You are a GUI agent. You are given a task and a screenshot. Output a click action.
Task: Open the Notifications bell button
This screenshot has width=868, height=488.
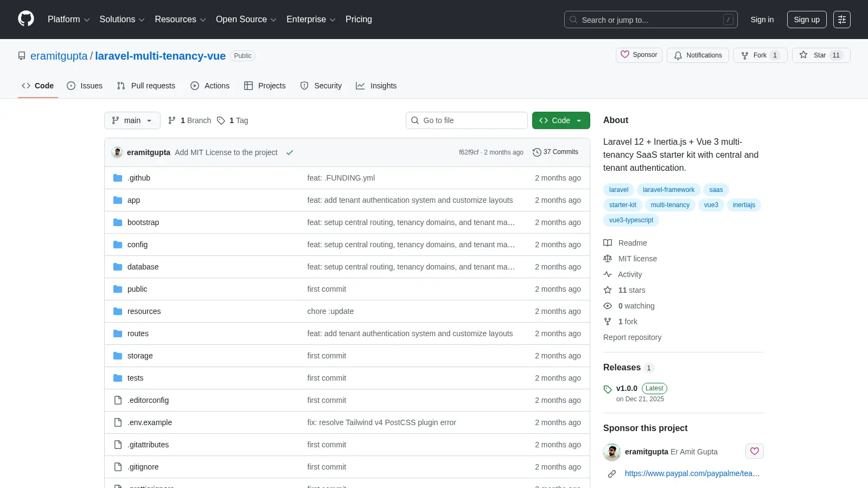click(698, 55)
